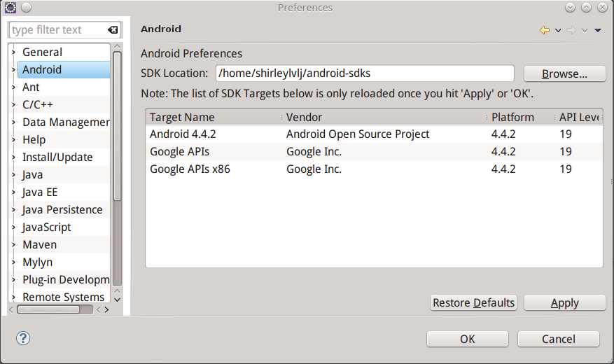
Task: Expand the Data Management node
Action: pyautogui.click(x=13, y=122)
